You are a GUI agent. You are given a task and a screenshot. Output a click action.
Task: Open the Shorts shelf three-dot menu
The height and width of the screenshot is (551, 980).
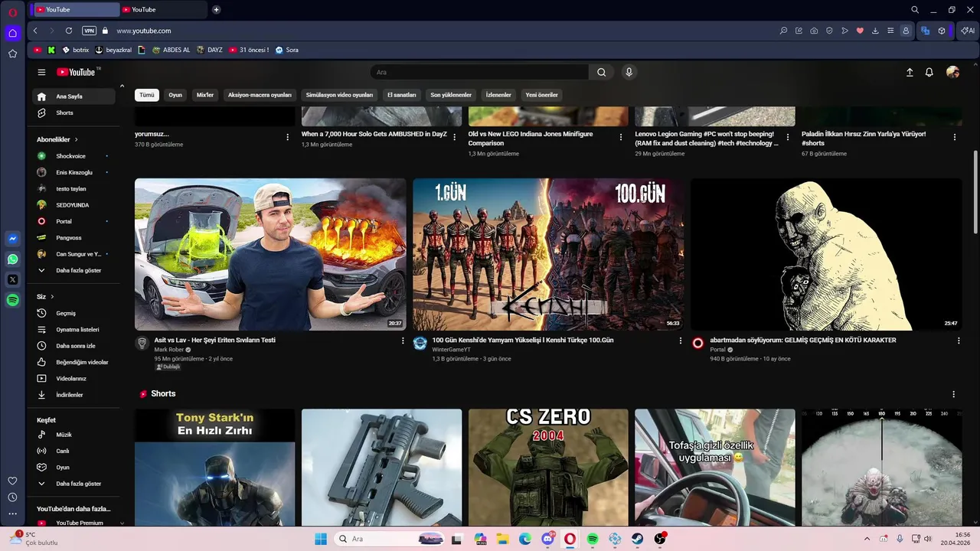pos(953,394)
